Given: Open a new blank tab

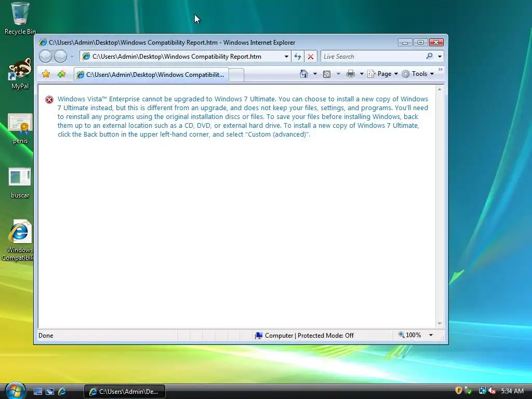Looking at the screenshot, I should point(236,75).
